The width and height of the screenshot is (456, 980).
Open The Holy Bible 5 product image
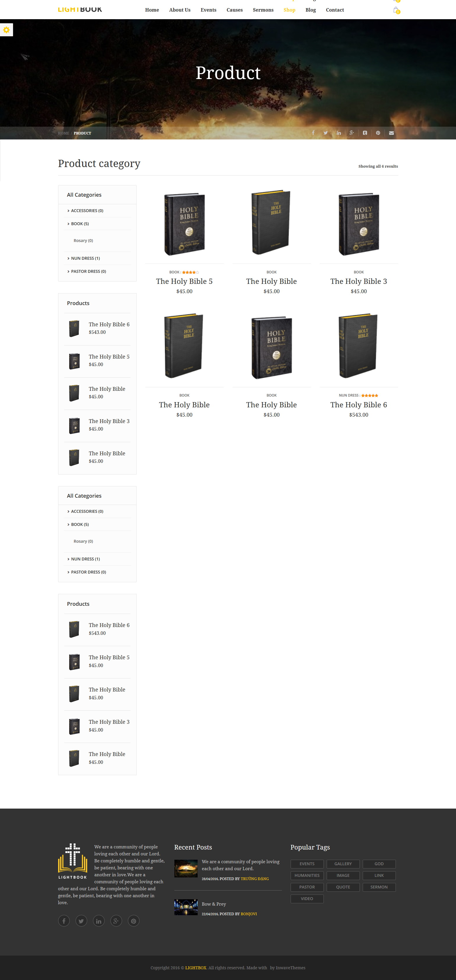click(x=184, y=224)
